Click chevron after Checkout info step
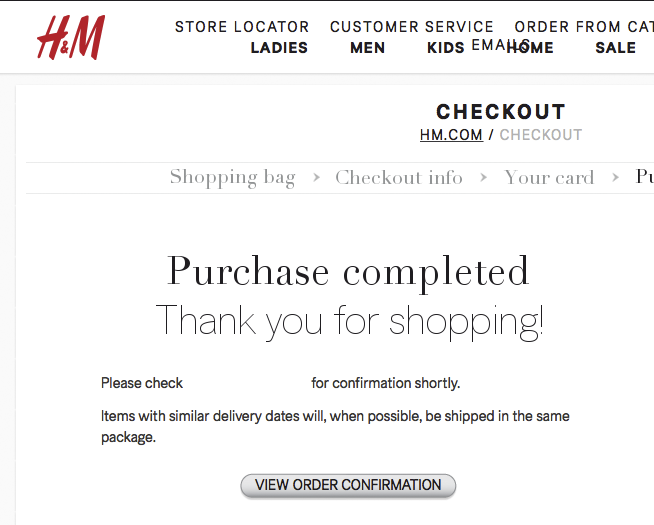Viewport: 654px width, 525px height. (483, 178)
